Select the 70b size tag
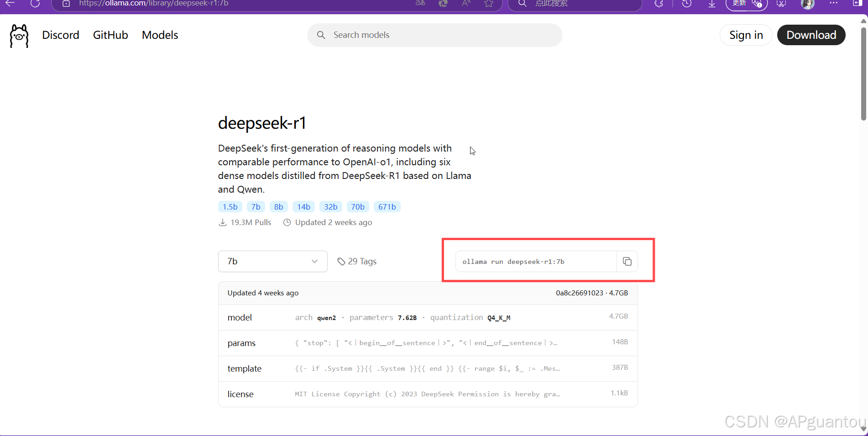The image size is (868, 436). 358,207
